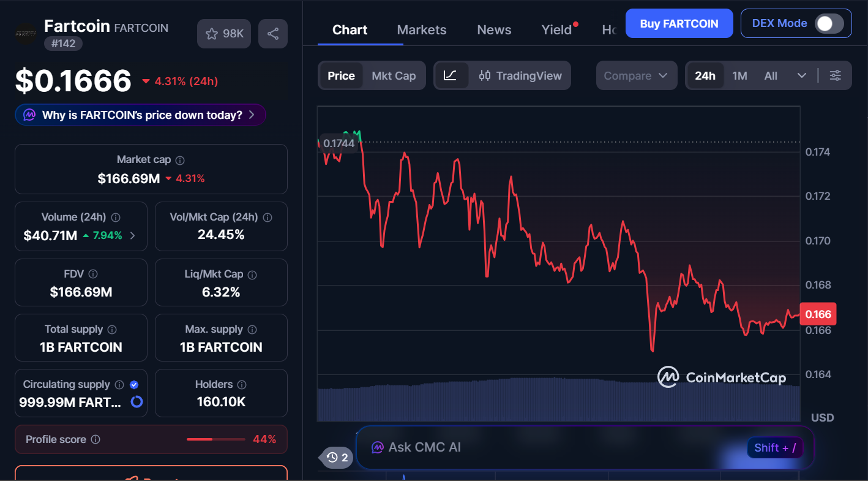
Task: Open the USD currency selector
Action: pos(822,417)
